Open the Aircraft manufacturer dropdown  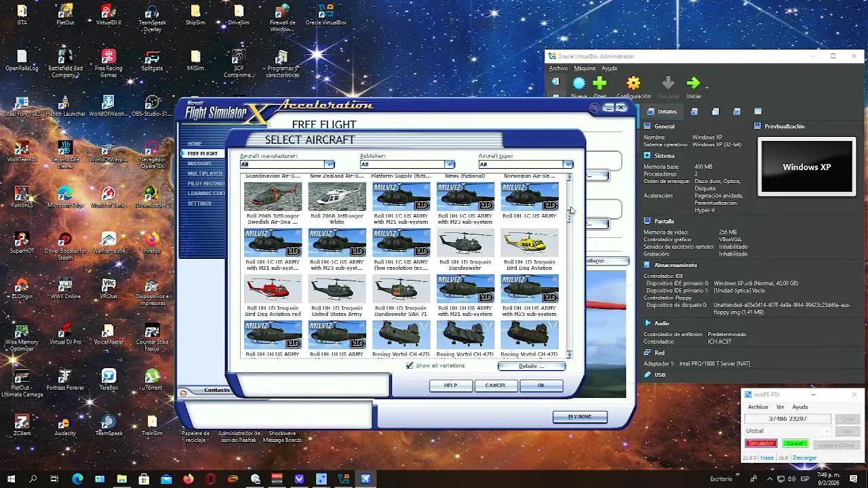point(288,164)
